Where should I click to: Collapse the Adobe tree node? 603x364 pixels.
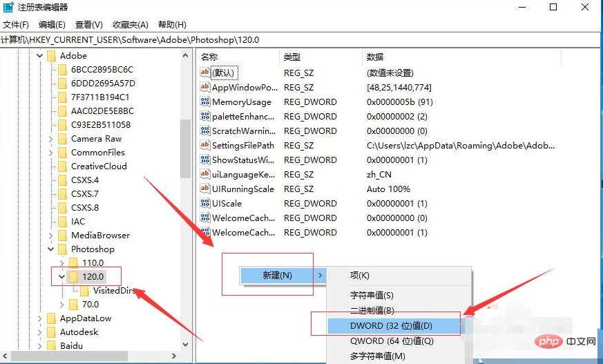pos(39,56)
